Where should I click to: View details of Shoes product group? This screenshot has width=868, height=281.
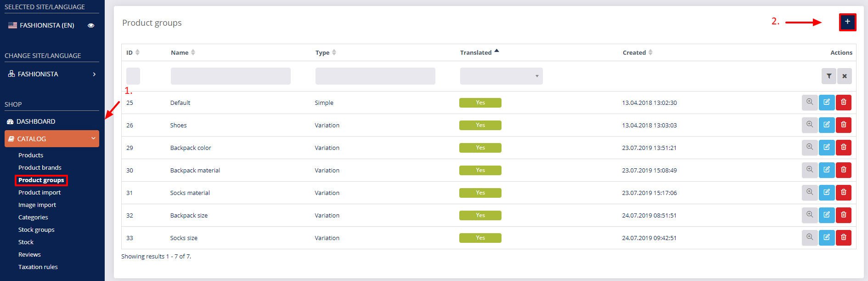point(810,125)
